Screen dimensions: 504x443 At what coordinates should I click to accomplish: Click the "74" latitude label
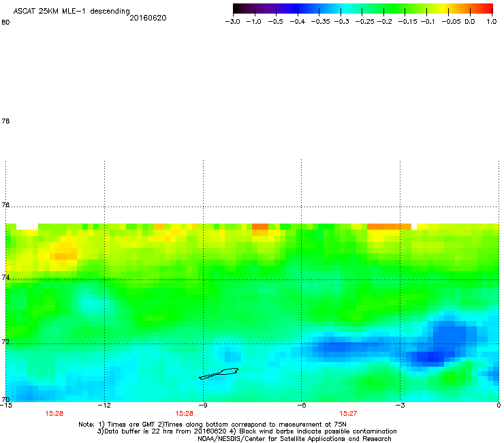5,277
